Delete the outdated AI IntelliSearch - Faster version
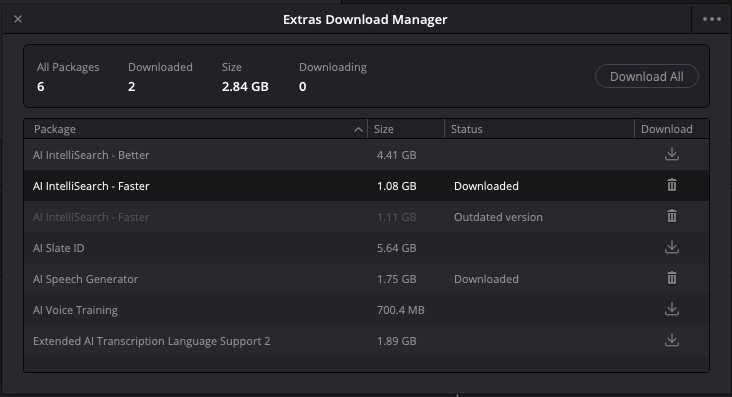The width and height of the screenshot is (732, 397). click(x=672, y=216)
